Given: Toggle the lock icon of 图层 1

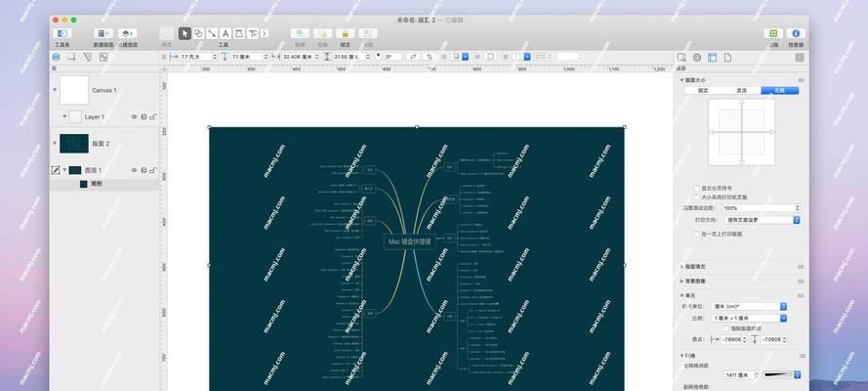Looking at the screenshot, I should point(152,170).
